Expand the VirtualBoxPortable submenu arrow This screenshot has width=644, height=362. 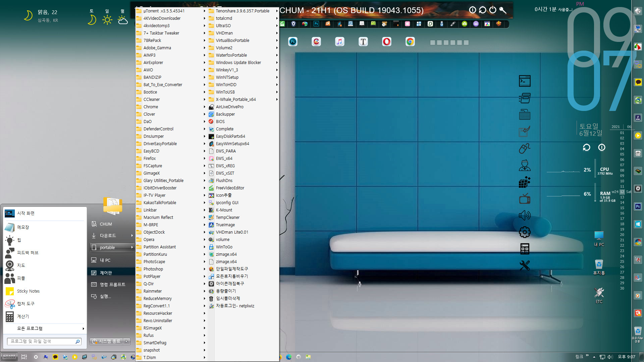(x=277, y=40)
